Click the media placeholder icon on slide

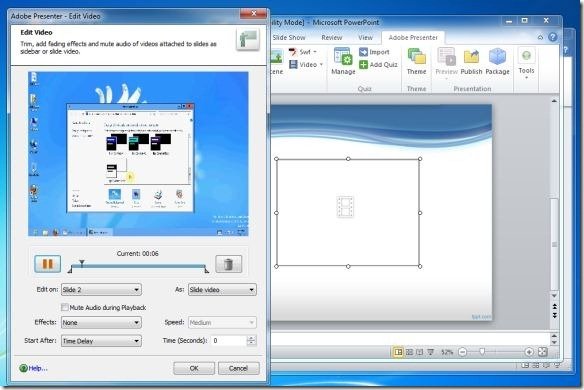[x=345, y=207]
